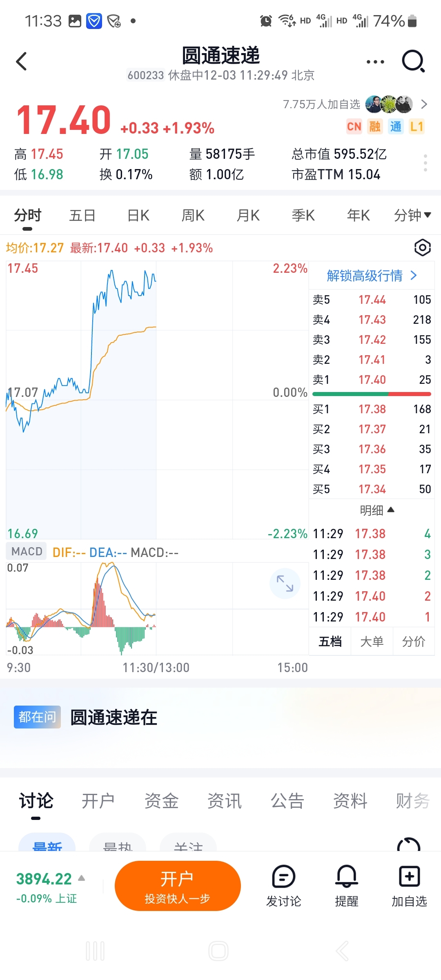
Task: Collapse the 明细 trade details list
Action: coord(376,510)
